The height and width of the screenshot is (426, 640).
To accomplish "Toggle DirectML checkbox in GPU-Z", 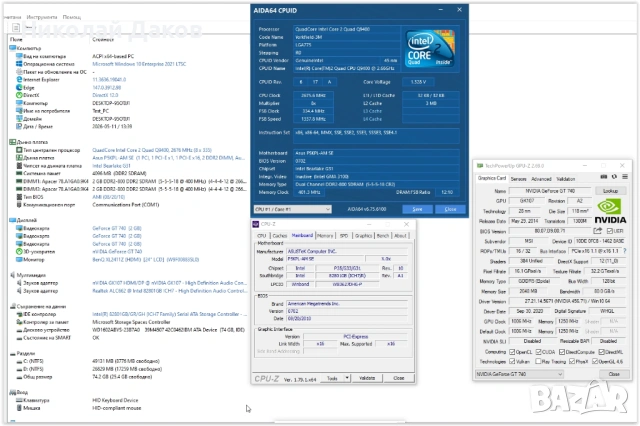I will 601,352.
